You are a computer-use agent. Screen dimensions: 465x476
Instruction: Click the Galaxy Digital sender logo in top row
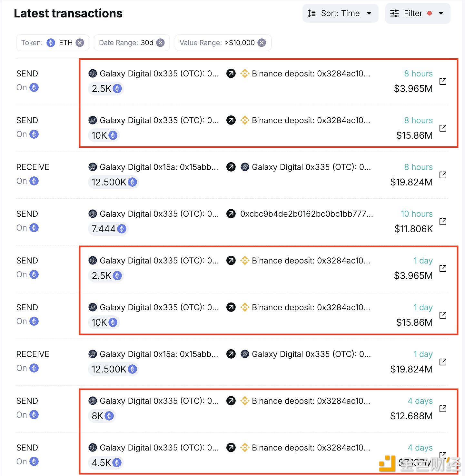tap(93, 74)
